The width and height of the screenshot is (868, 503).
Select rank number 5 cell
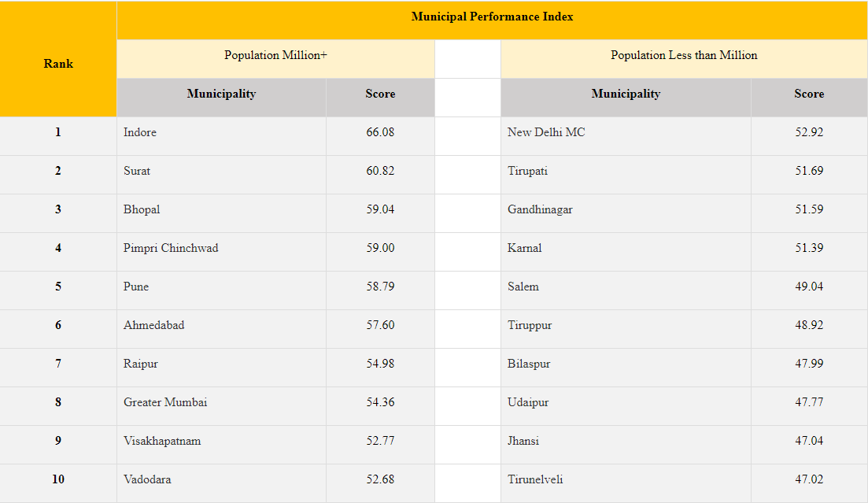[x=58, y=287]
